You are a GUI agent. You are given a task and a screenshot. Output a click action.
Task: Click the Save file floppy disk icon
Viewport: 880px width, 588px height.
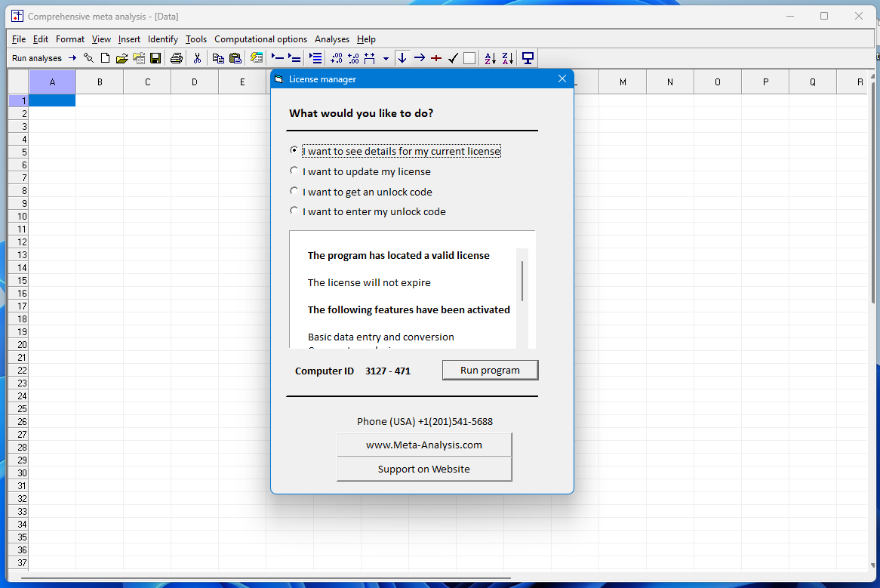[x=155, y=58]
